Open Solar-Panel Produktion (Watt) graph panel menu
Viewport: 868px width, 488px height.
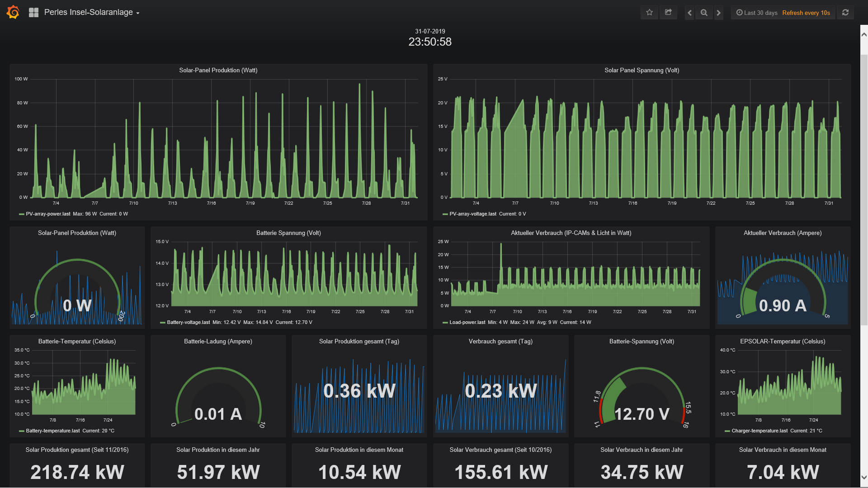[x=218, y=70]
